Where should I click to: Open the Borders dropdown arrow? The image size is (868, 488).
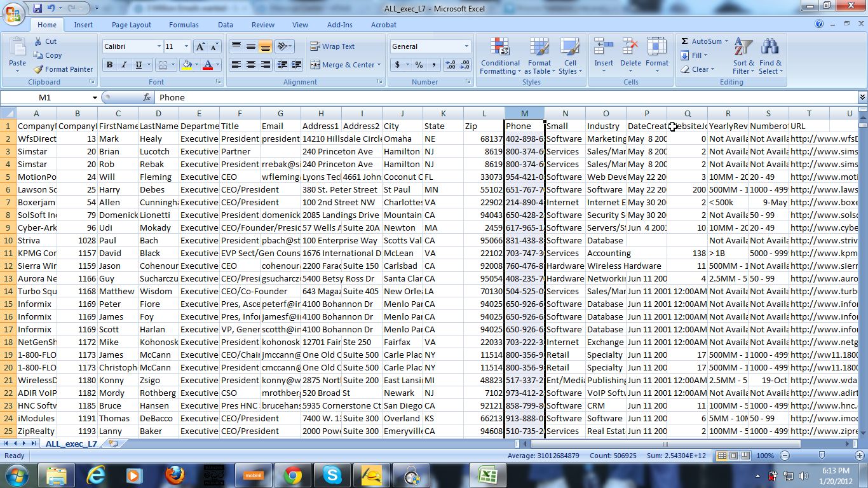[x=173, y=65]
